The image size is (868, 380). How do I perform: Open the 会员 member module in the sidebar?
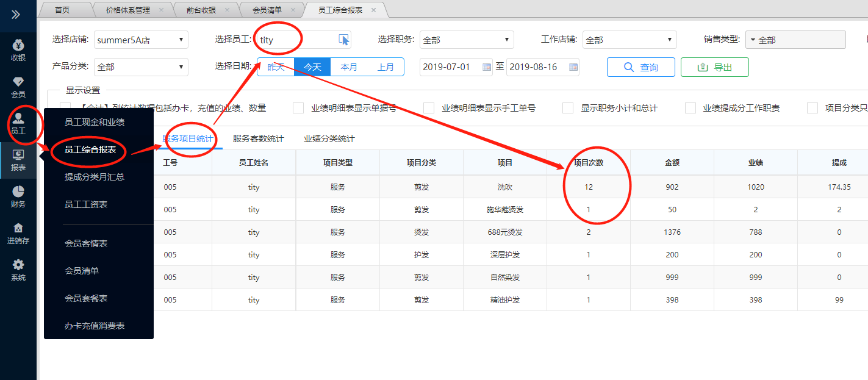(x=18, y=87)
